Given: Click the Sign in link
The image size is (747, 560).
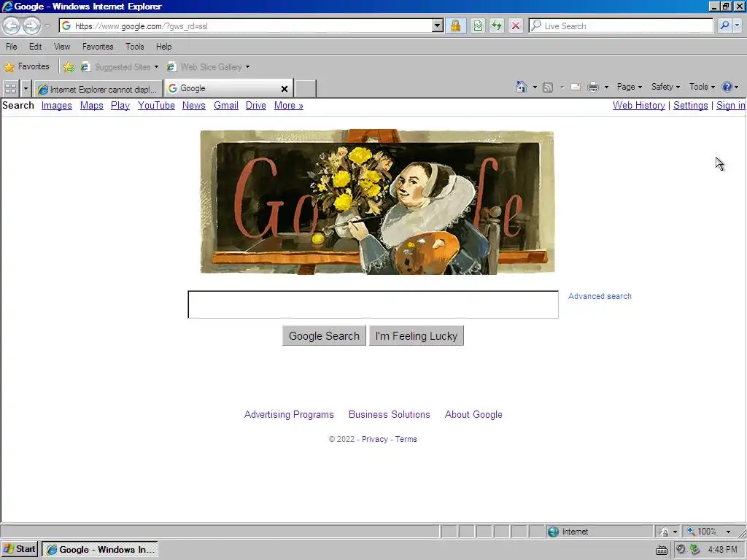Looking at the screenshot, I should (730, 106).
